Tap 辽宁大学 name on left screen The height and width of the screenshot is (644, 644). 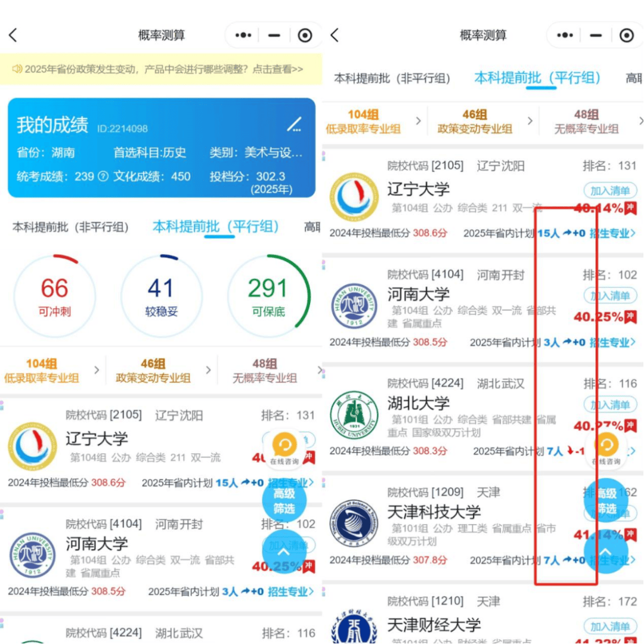pos(97,439)
